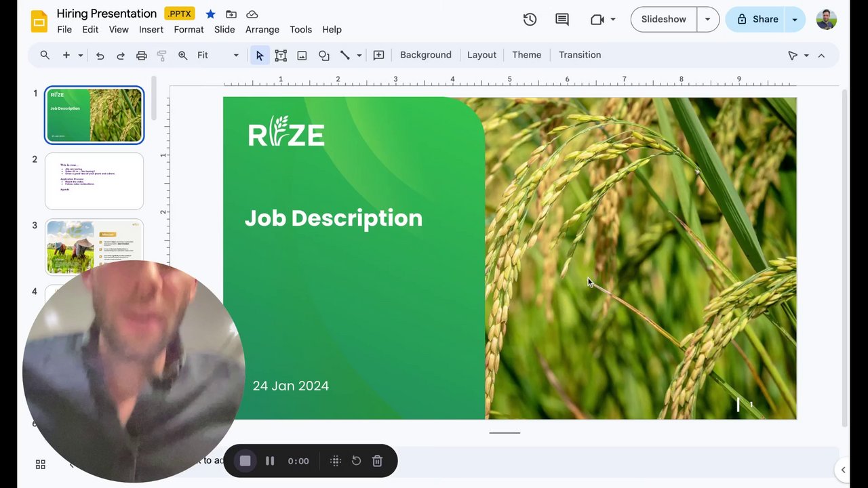Select slide 2 thumbnail in filmstrip
This screenshot has width=868, height=488.
pos(94,181)
